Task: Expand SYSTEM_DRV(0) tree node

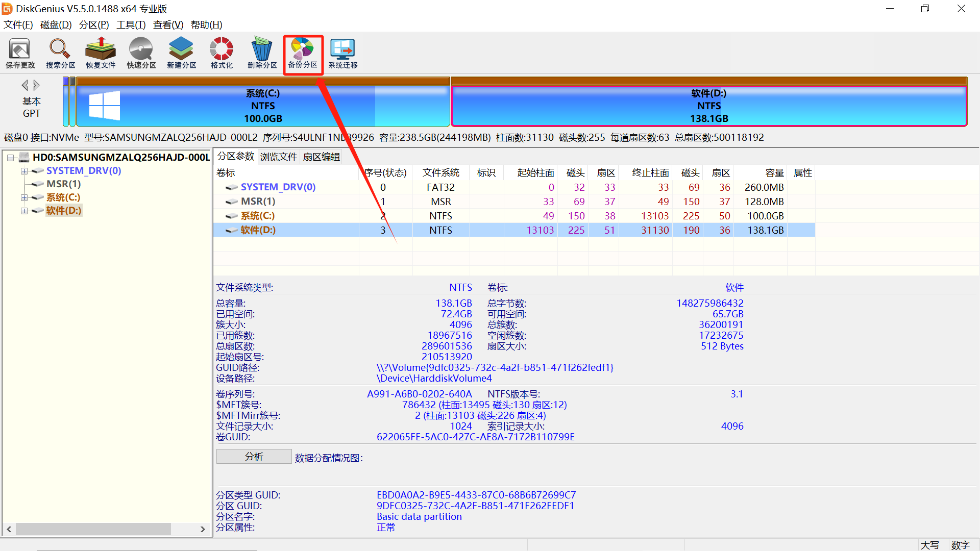Action: pos(24,171)
